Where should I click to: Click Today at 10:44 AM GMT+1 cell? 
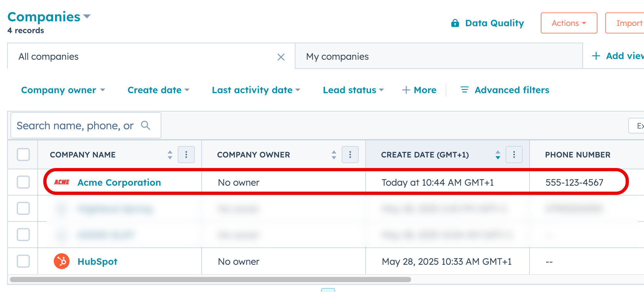click(437, 182)
